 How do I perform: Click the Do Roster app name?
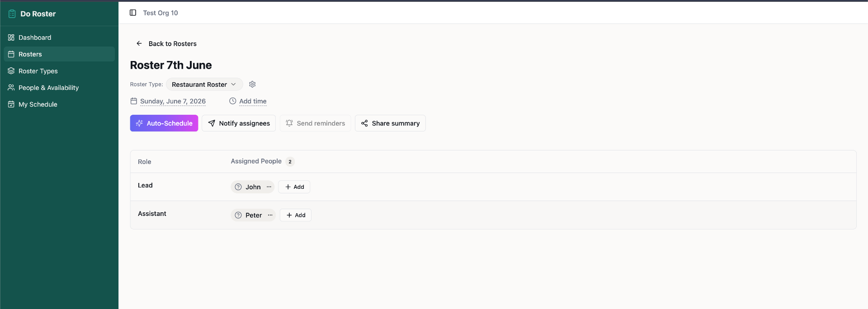click(38, 14)
